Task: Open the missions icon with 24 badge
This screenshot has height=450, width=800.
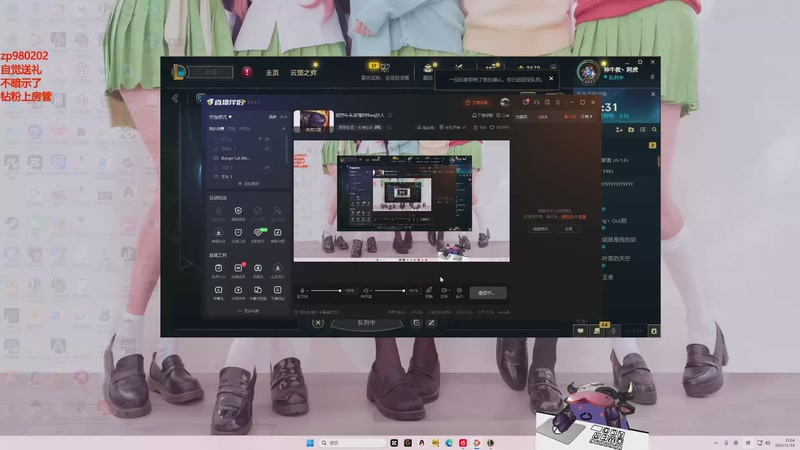Action: coord(597,331)
